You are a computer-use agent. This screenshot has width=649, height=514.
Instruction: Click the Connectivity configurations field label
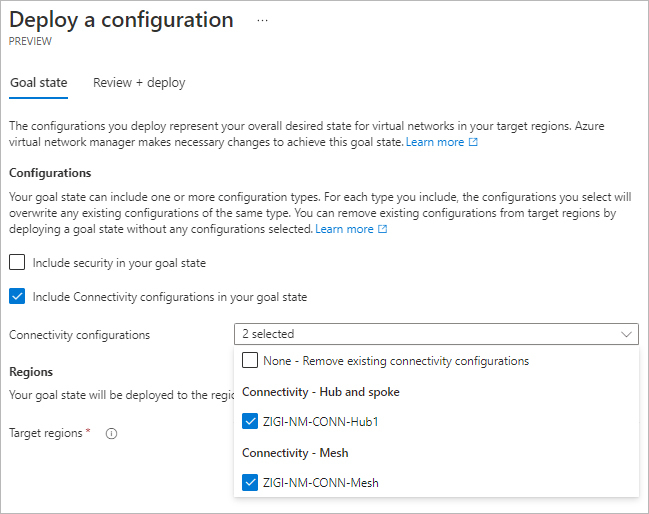coord(79,335)
